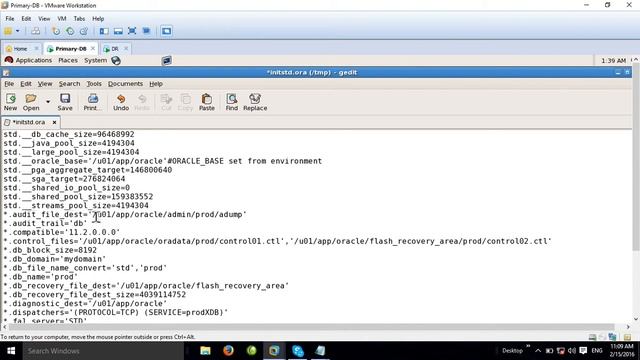The height and width of the screenshot is (360, 640).
Task: Switch to the DR VM tab
Action: click(x=115, y=49)
